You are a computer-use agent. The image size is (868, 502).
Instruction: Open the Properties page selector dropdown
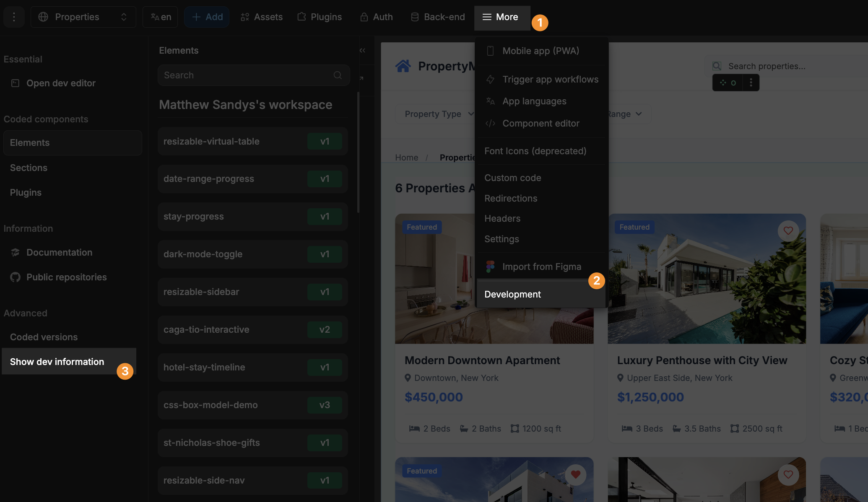coord(83,17)
